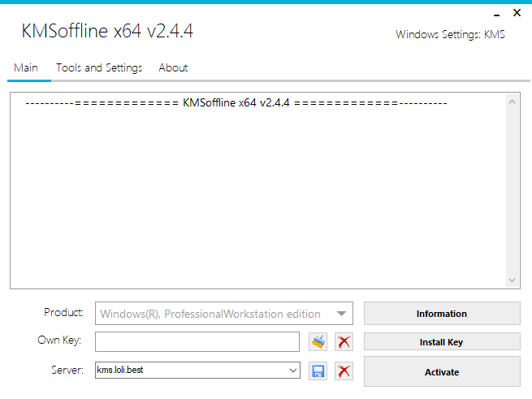Go to the About tab
This screenshot has width=532, height=399.
(x=173, y=68)
